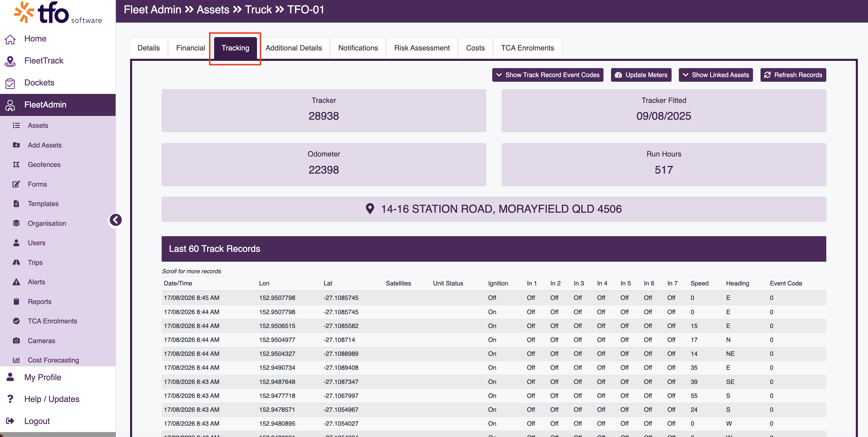Click the Help question mark icon
The image size is (868, 437).
pos(10,399)
